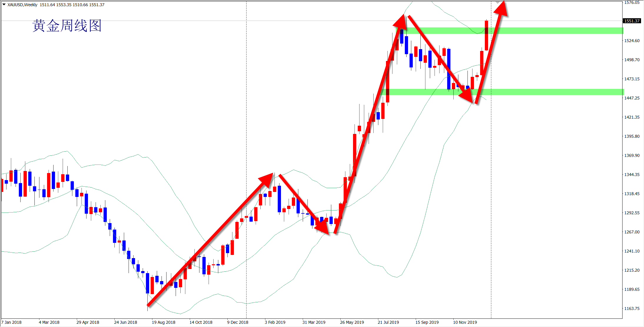Click the 1369.90 price axis label
644x327 pixels.
632,155
